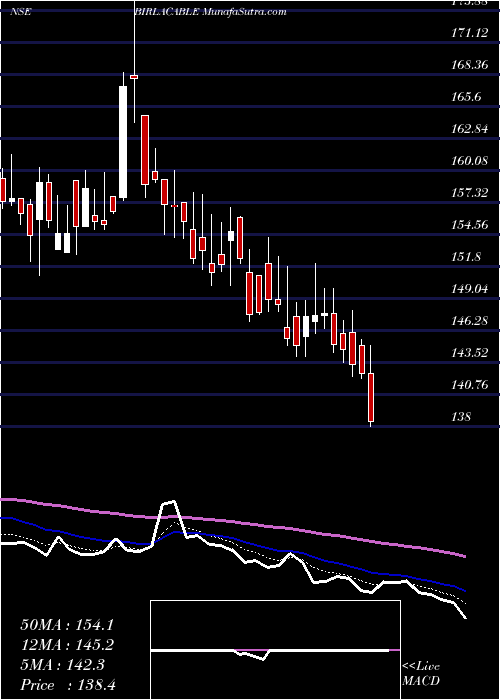Click the 146.28 price axis label
The height and width of the screenshot is (700, 500).
pyautogui.click(x=469, y=321)
